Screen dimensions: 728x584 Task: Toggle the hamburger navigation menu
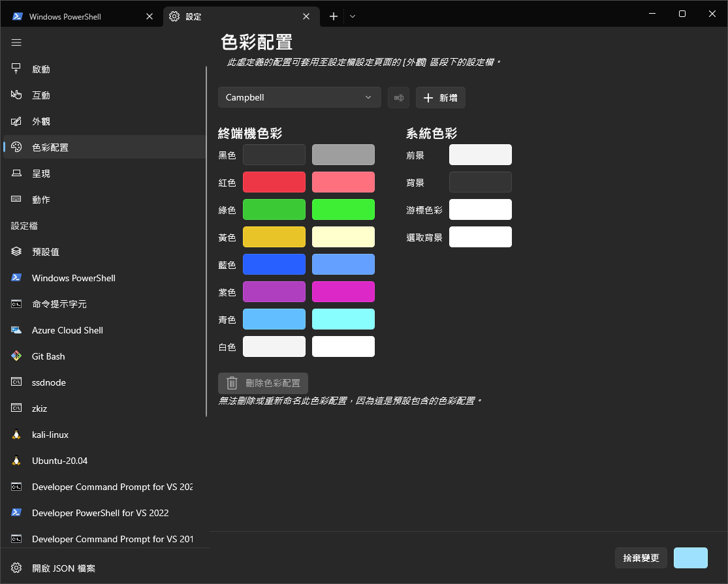click(16, 42)
